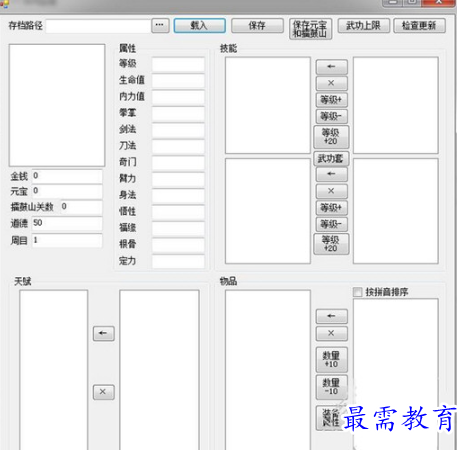
Task: Click the 臂力 attribute field
Action: pos(178,179)
